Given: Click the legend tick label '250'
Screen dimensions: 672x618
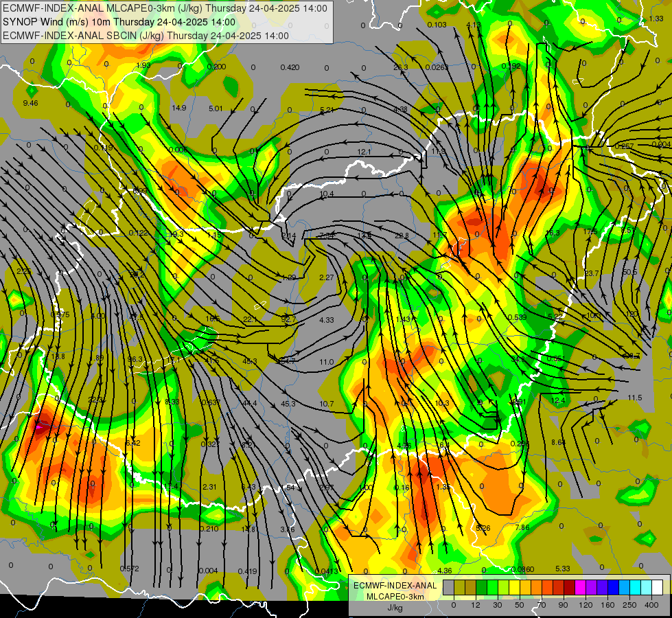Looking at the screenshot, I should (x=629, y=605).
